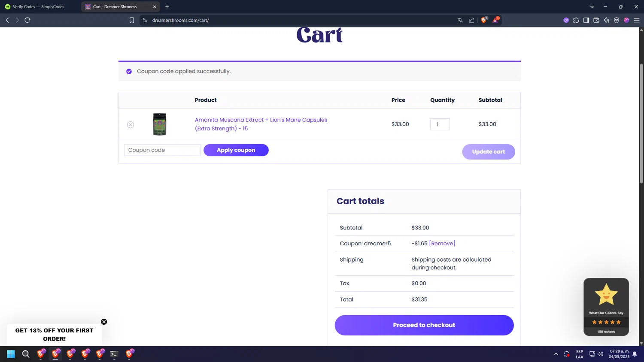Close the 13% off popup
This screenshot has width=644, height=362.
(104, 322)
